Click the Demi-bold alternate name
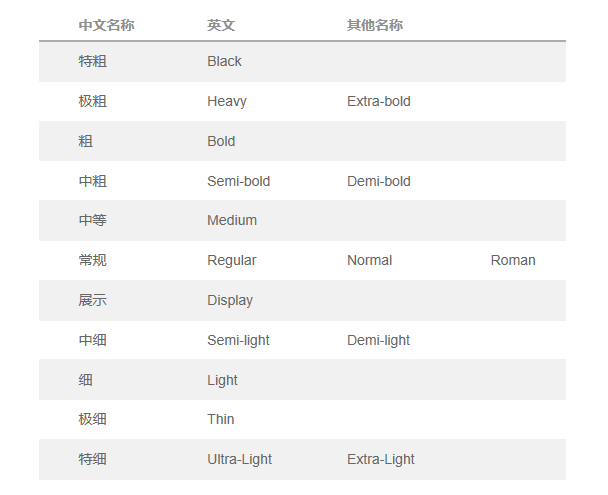608x495 pixels. pyautogui.click(x=378, y=181)
